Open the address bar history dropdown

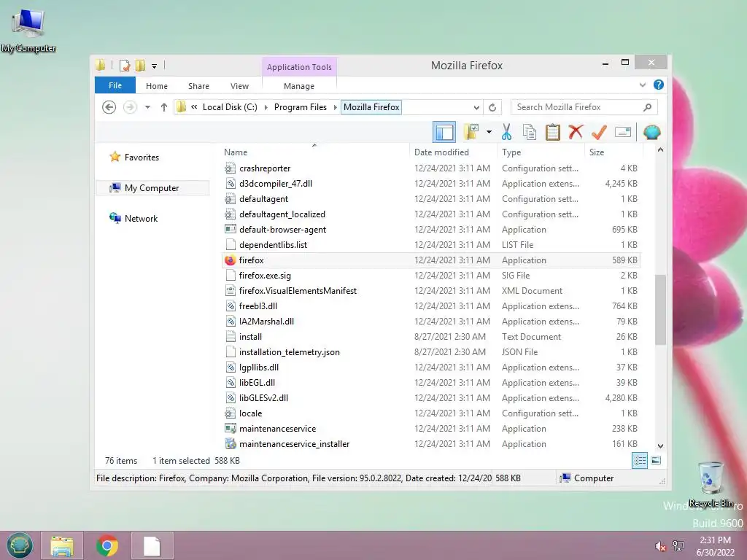point(476,107)
